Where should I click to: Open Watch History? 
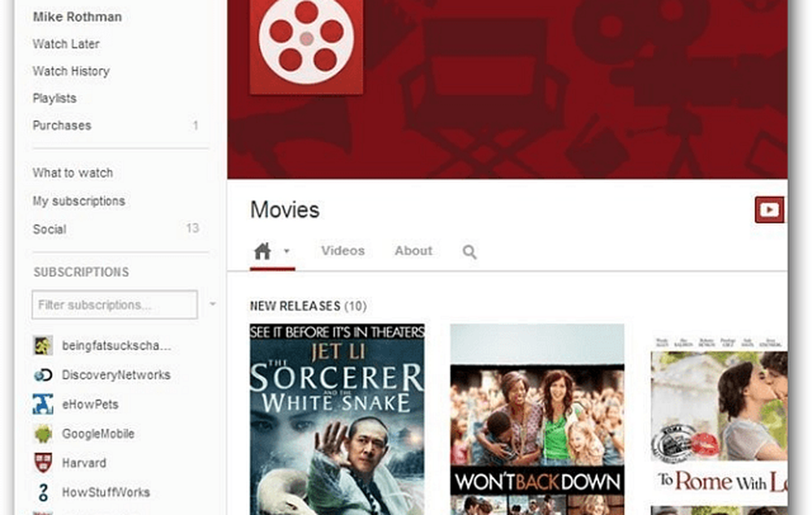71,71
